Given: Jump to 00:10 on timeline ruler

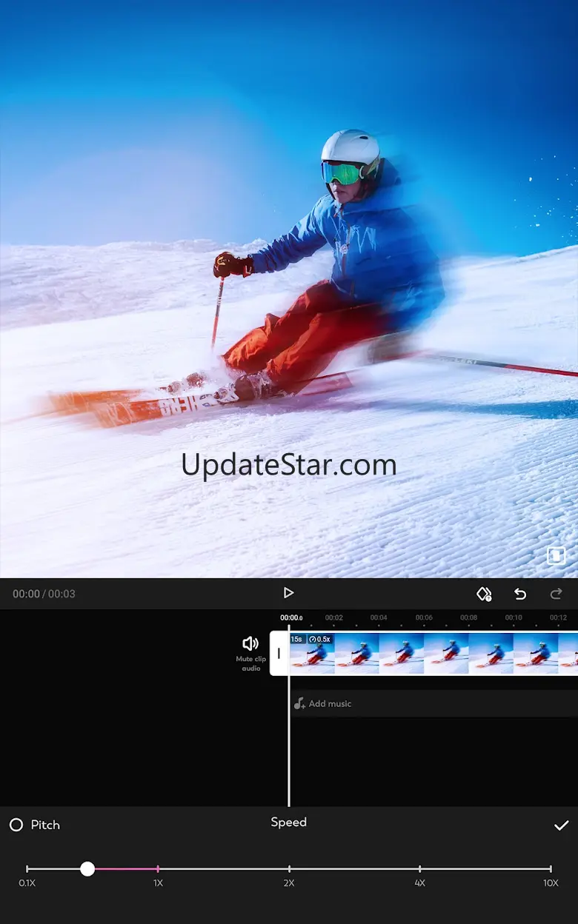Looking at the screenshot, I should click(x=514, y=617).
